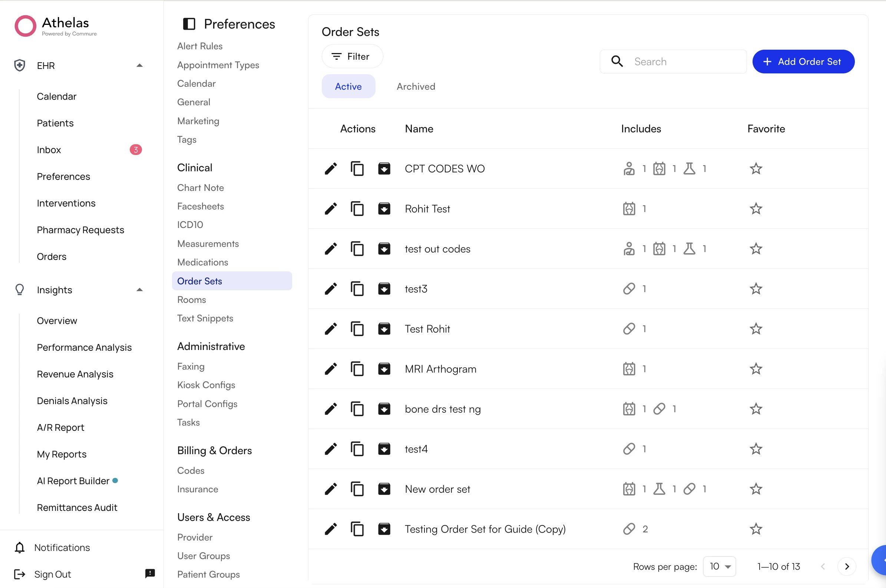
Task: Click the pill icon in test4 row
Action: click(x=629, y=449)
